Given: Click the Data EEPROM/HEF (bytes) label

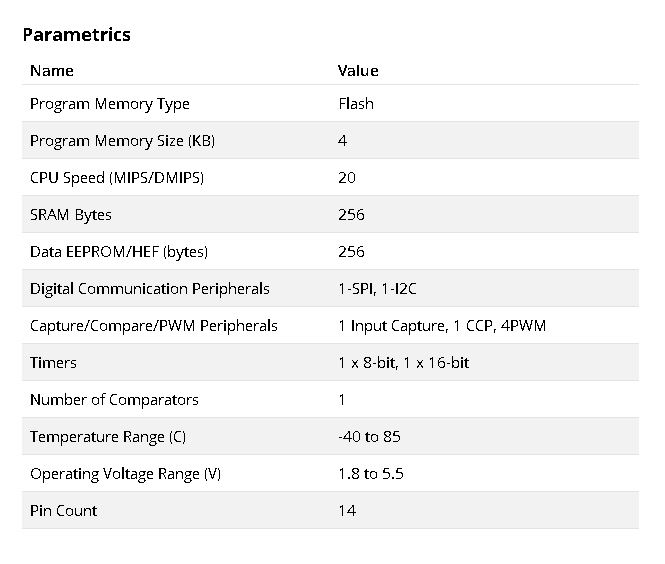Looking at the screenshot, I should pyautogui.click(x=119, y=252).
